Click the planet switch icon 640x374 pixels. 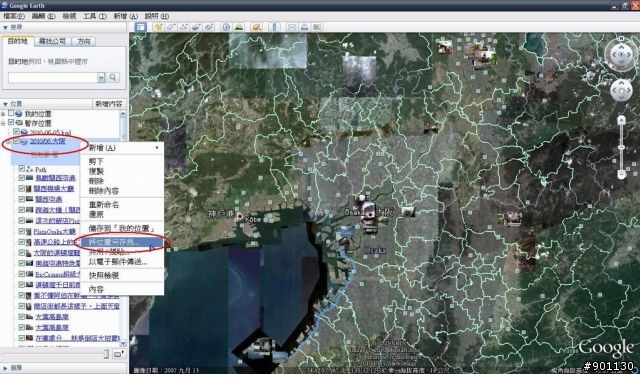pos(257,27)
